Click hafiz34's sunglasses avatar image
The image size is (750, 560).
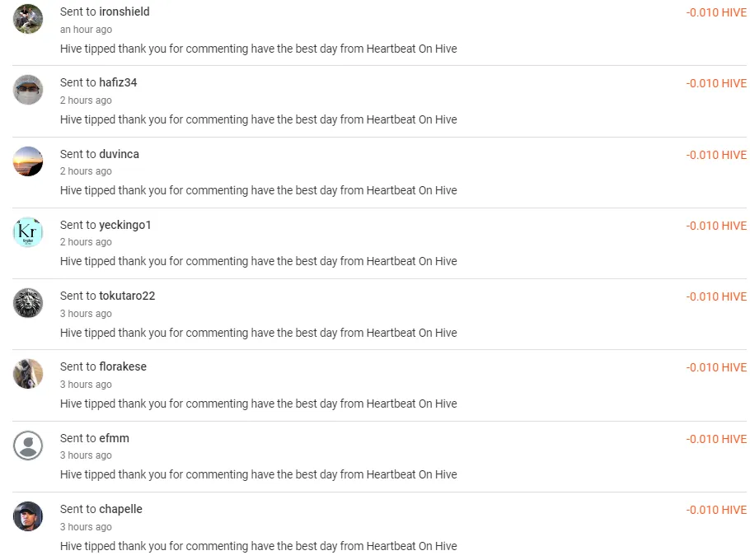click(x=28, y=90)
